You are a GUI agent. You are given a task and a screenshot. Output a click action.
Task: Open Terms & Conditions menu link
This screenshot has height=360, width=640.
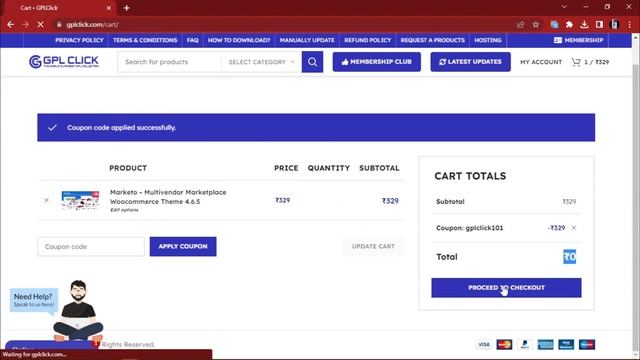[145, 40]
